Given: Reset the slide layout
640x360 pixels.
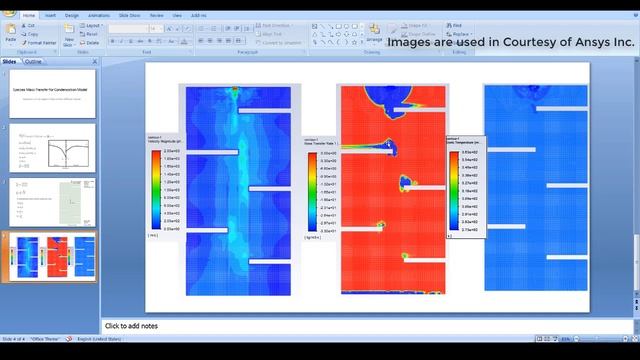Looking at the screenshot, I should [x=89, y=34].
